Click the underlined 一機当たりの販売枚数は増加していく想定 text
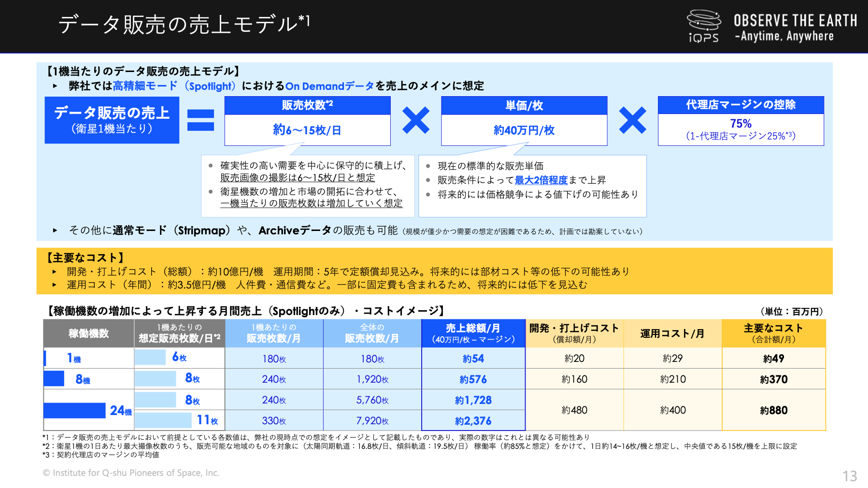The width and height of the screenshot is (868, 488). click(312, 203)
